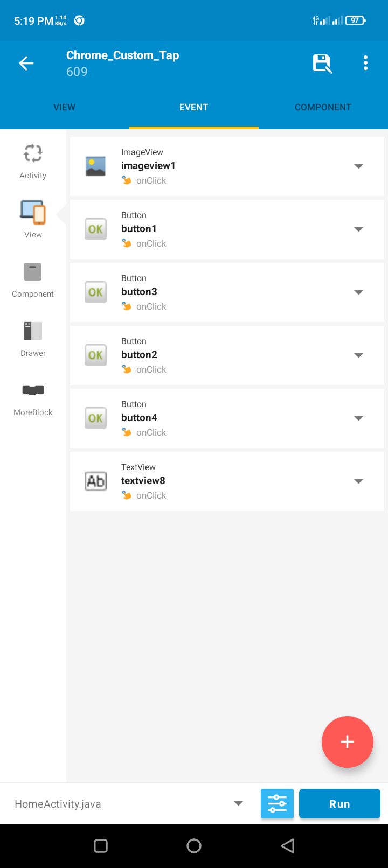Open the button3 onClick event

(x=227, y=292)
